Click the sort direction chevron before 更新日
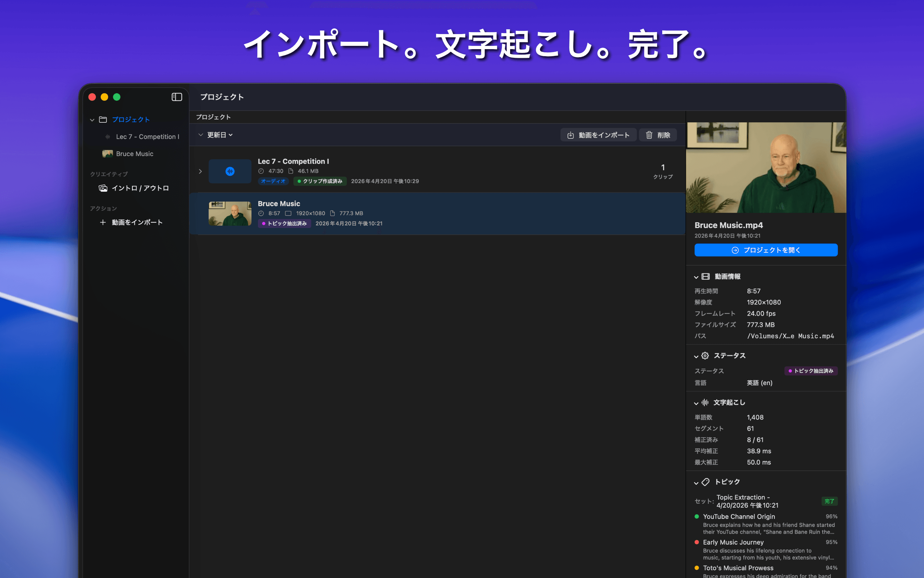This screenshot has width=924, height=578. coord(201,135)
